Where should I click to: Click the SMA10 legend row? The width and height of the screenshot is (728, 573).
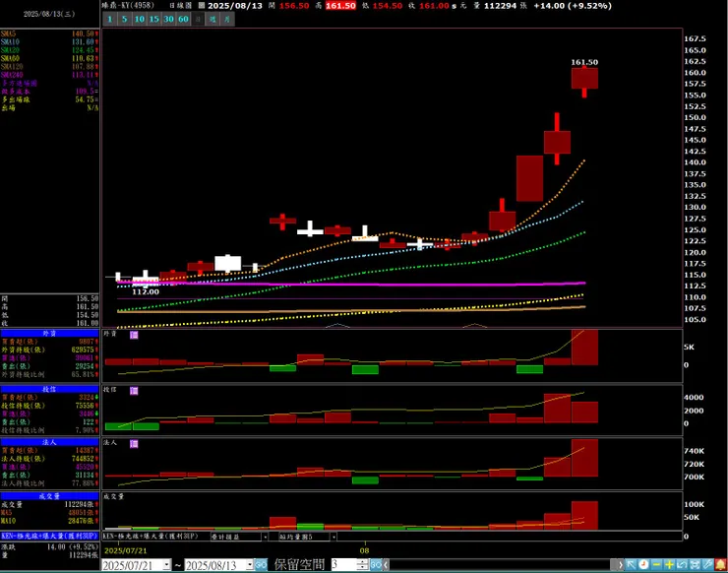49,41
